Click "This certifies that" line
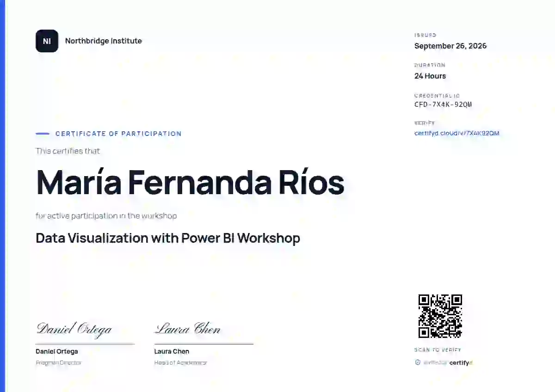The width and height of the screenshot is (555, 392). (68, 151)
